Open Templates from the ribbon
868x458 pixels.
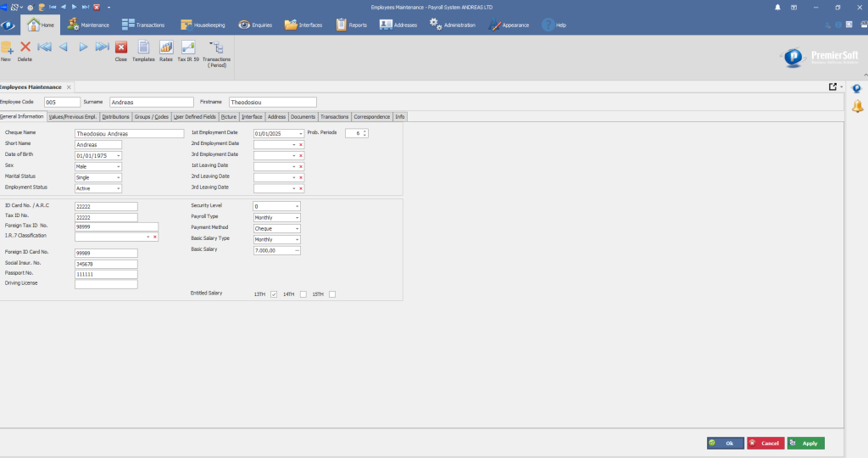pos(143,47)
